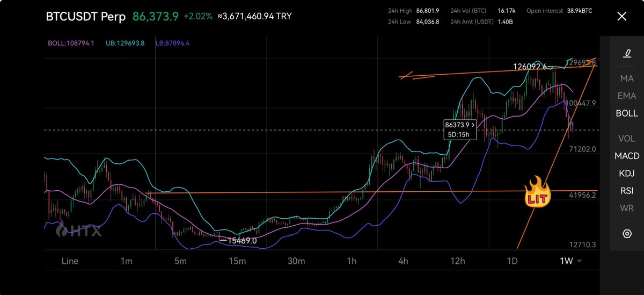The width and height of the screenshot is (644, 295).
Task: Open the drawing pencil tool
Action: pos(627,53)
